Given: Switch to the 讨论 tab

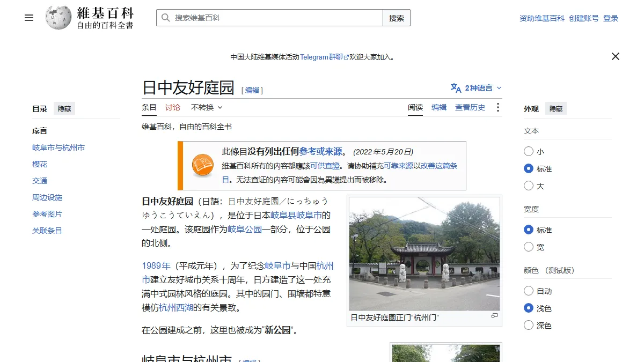Looking at the screenshot, I should click(x=173, y=107).
